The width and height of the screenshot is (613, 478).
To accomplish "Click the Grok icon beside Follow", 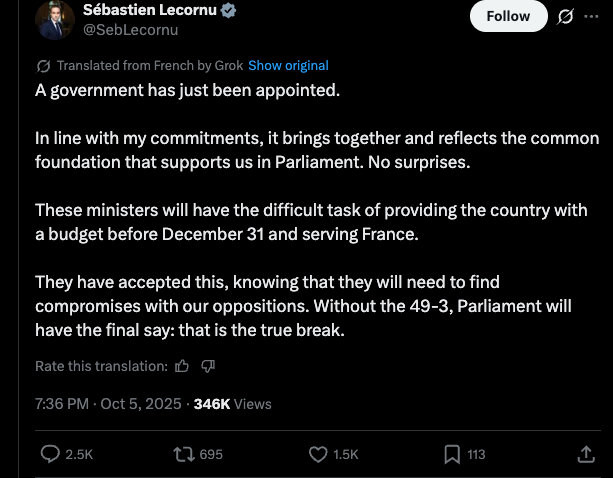I will (x=565, y=16).
